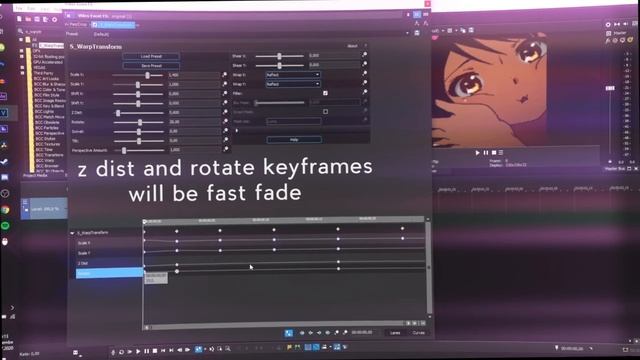Click the Save Preset button
Screen dimensions: 640x360
pos(151,66)
